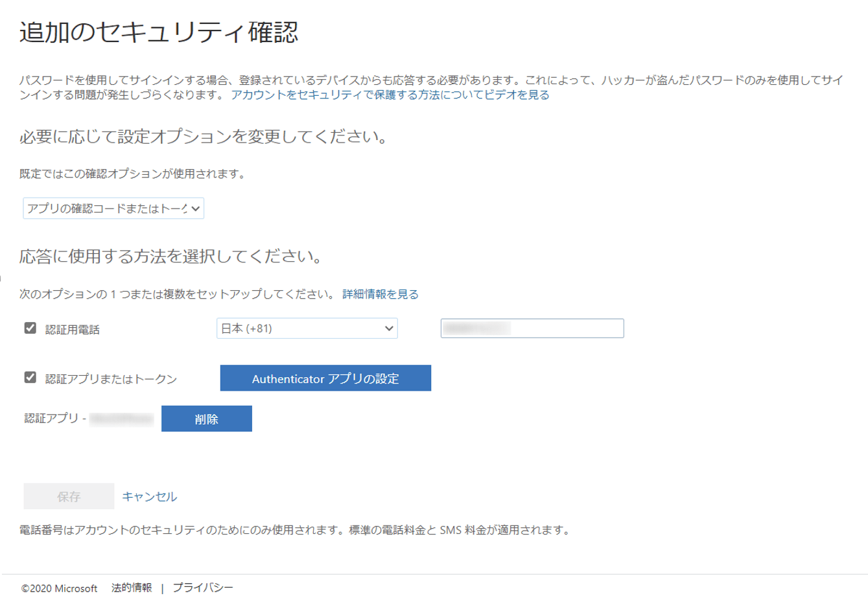The height and width of the screenshot is (598, 868).
Task: Toggle the 認証アプリまたはトークン checkbox
Action: pos(30,377)
